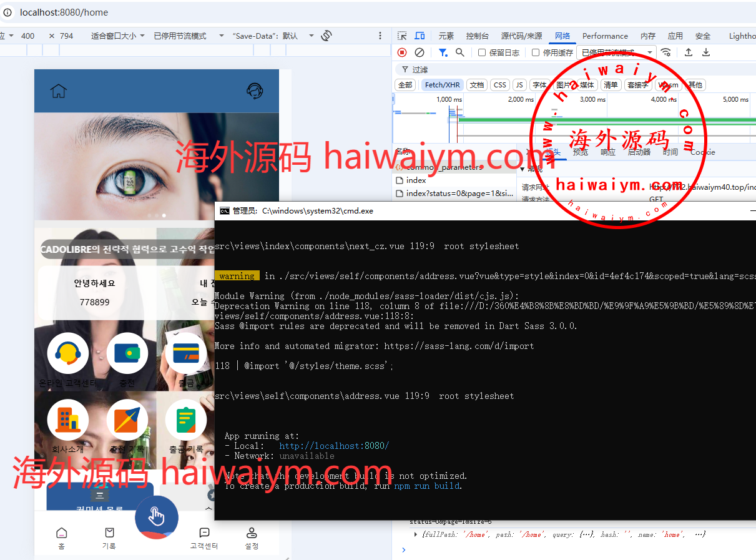Tap the 설정 bottom navigation item
The width and height of the screenshot is (756, 560).
tap(252, 538)
